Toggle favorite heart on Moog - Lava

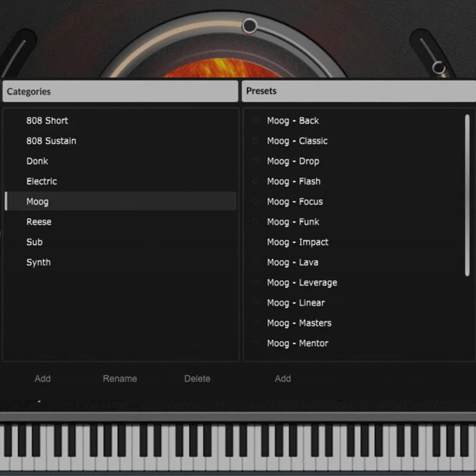(x=256, y=262)
